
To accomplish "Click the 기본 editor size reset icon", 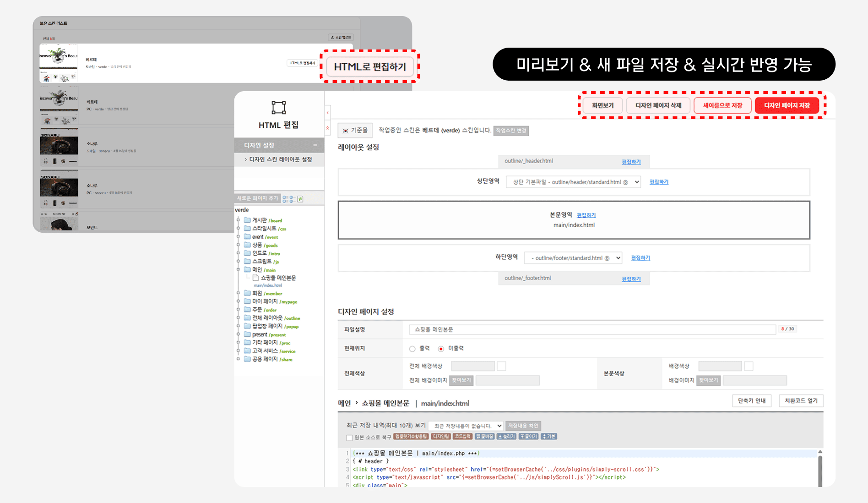I will 549,436.
